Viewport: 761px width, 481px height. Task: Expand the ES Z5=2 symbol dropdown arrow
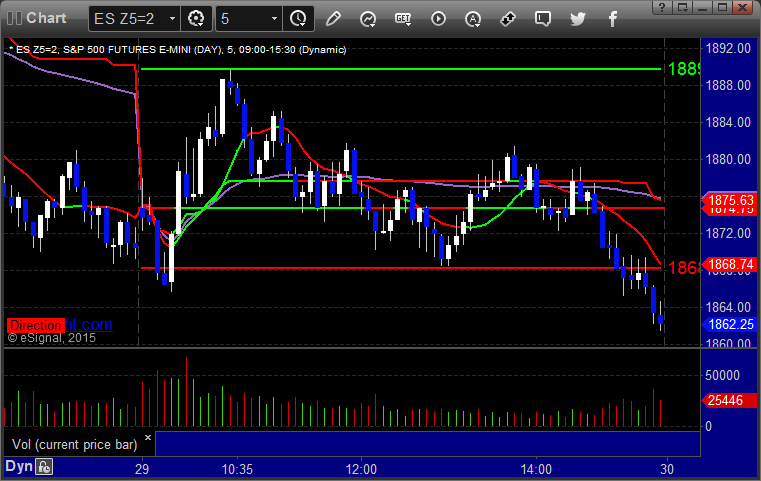[172, 19]
